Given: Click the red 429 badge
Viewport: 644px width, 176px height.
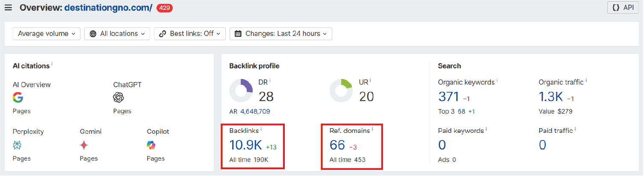Looking at the screenshot, I should click(165, 8).
